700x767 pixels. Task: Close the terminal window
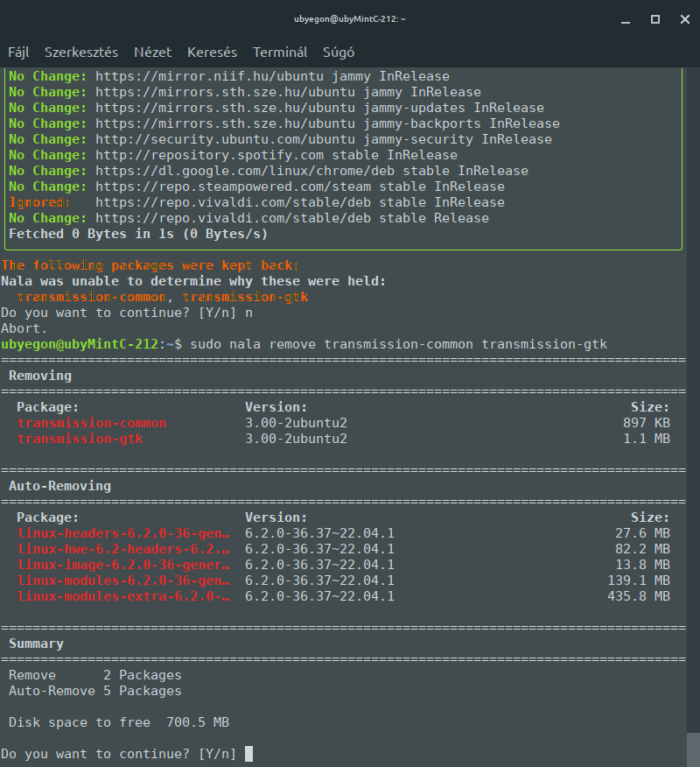(x=682, y=19)
